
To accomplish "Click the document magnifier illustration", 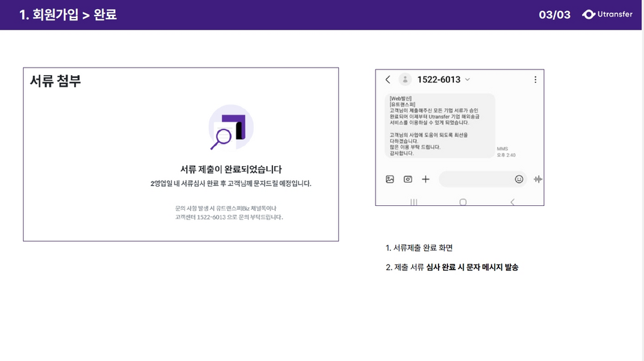I will (231, 127).
